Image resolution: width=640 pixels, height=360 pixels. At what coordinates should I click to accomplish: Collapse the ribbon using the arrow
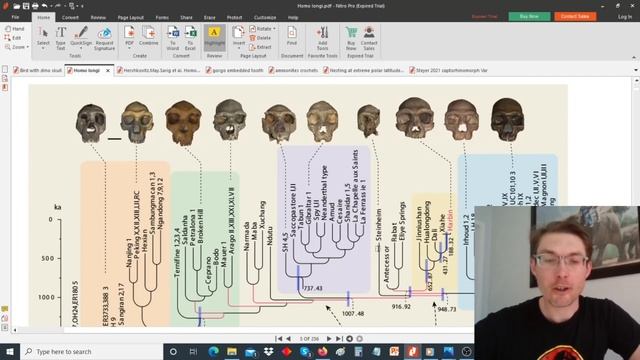(x=634, y=58)
